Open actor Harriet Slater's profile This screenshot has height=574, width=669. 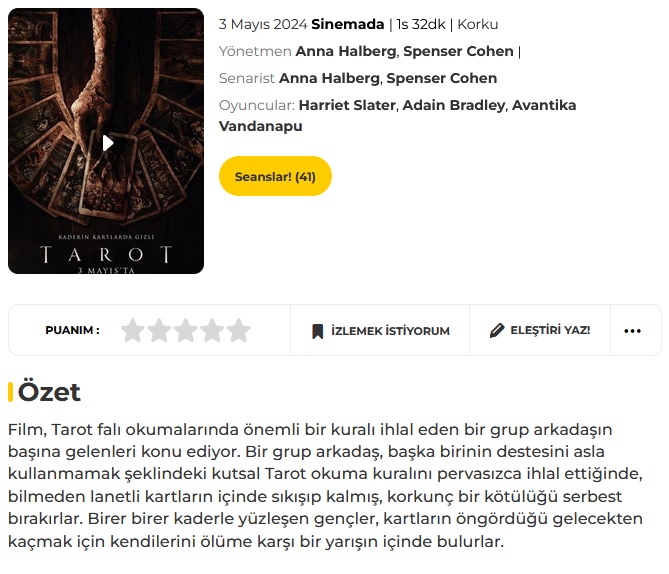click(347, 105)
